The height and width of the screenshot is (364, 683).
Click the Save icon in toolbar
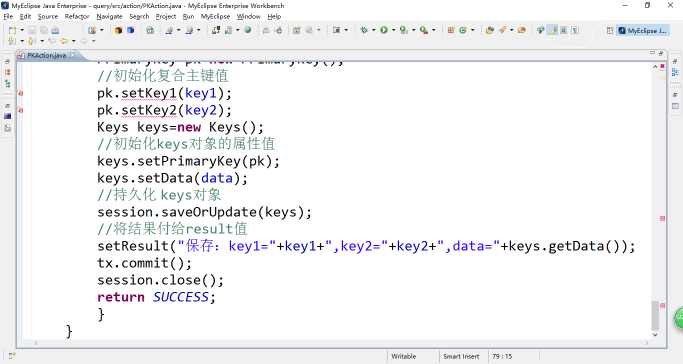point(32,30)
